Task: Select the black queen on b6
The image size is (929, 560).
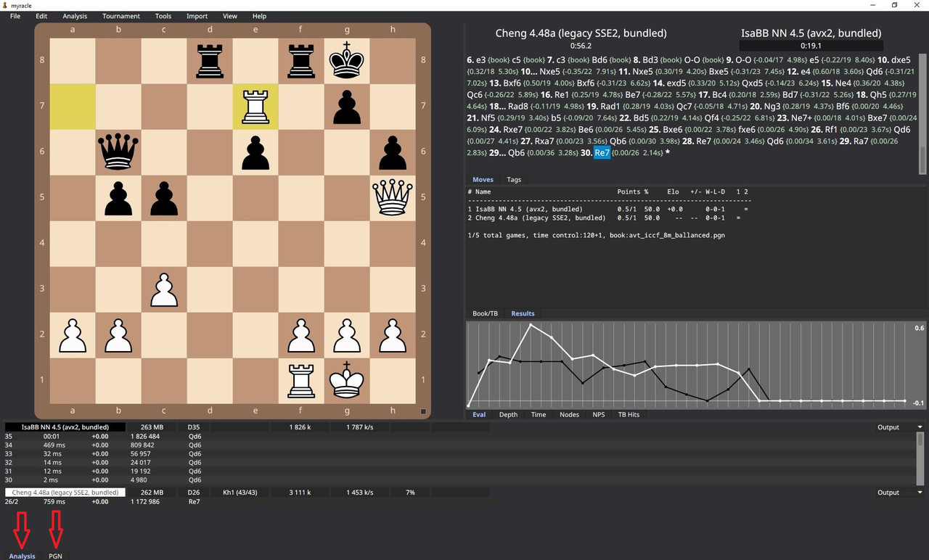Action: click(x=118, y=152)
